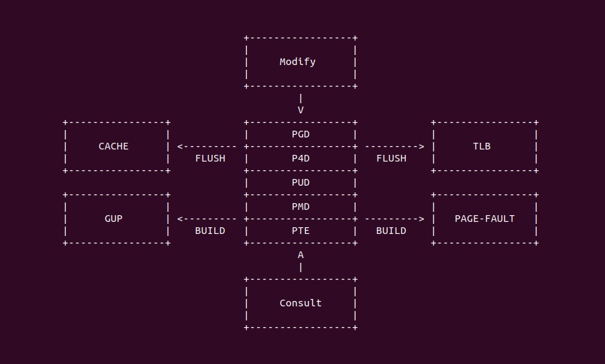Image resolution: width=605 pixels, height=364 pixels.
Task: Select the PTE table row
Action: [300, 231]
